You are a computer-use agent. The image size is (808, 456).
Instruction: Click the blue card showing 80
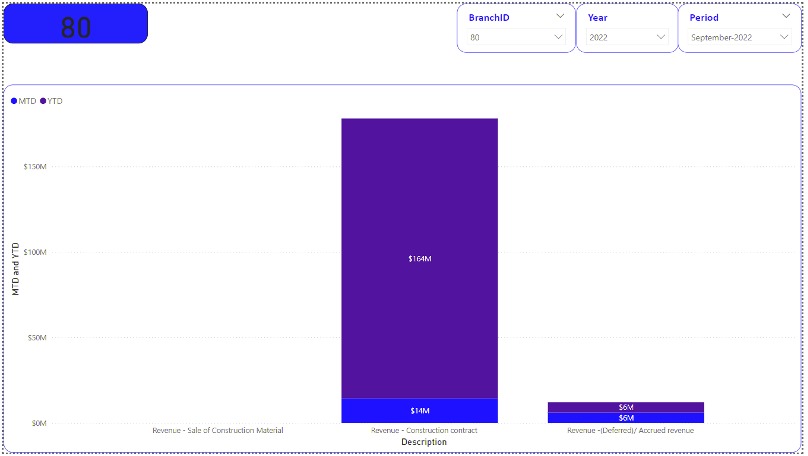coord(76,24)
